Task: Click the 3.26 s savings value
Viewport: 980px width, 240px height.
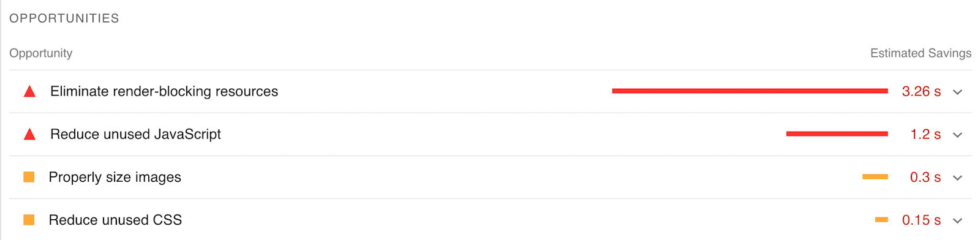Action: (x=921, y=91)
